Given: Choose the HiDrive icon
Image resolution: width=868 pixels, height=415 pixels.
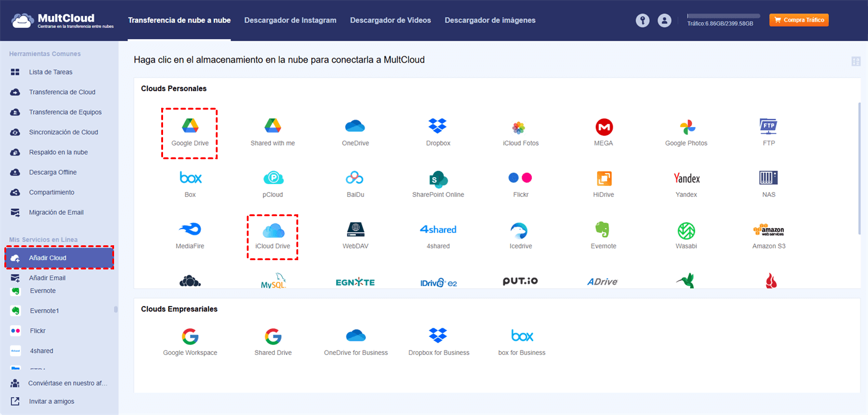Looking at the screenshot, I should pos(604,178).
